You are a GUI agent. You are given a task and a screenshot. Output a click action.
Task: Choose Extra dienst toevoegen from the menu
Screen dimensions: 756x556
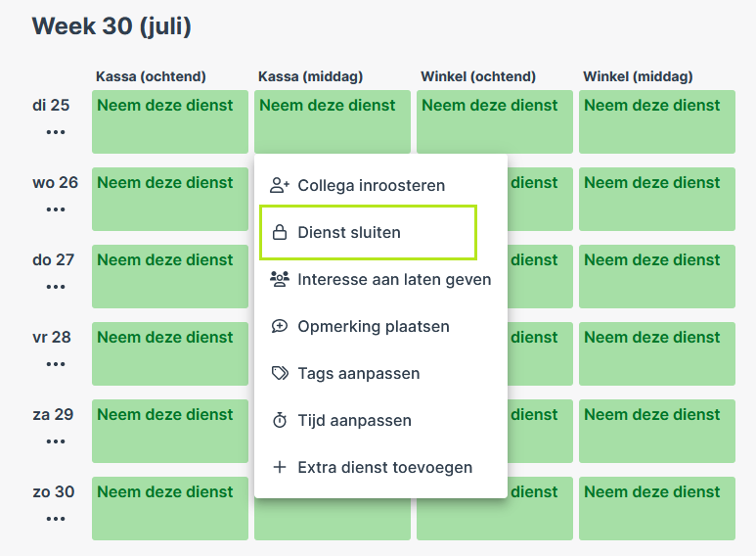tap(380, 467)
